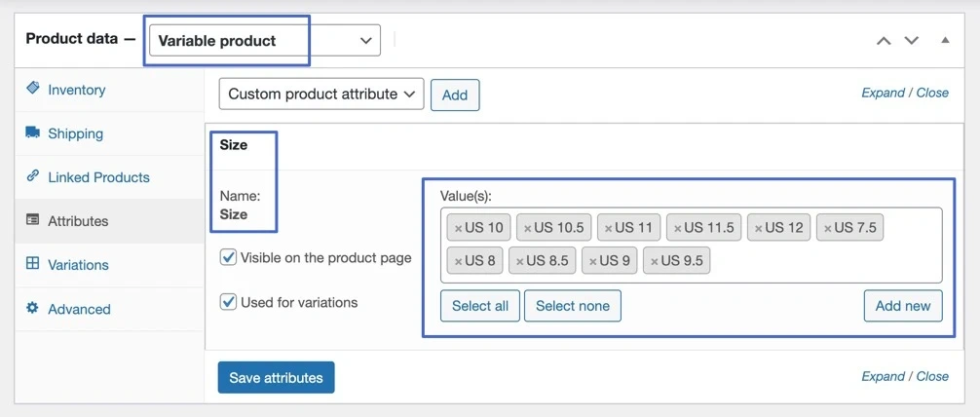
Task: Remove the US 10 size value
Action: coord(458,228)
